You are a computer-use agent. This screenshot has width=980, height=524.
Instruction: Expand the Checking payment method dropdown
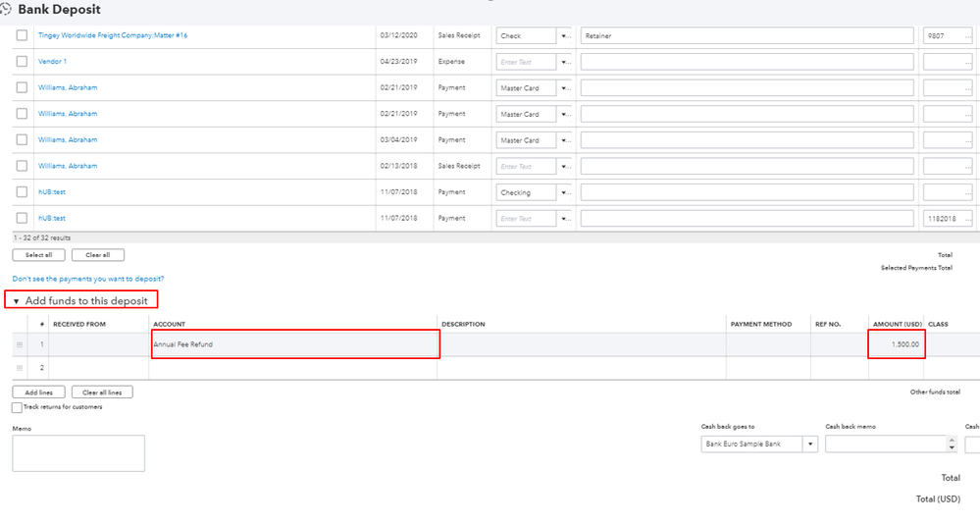pos(564,192)
